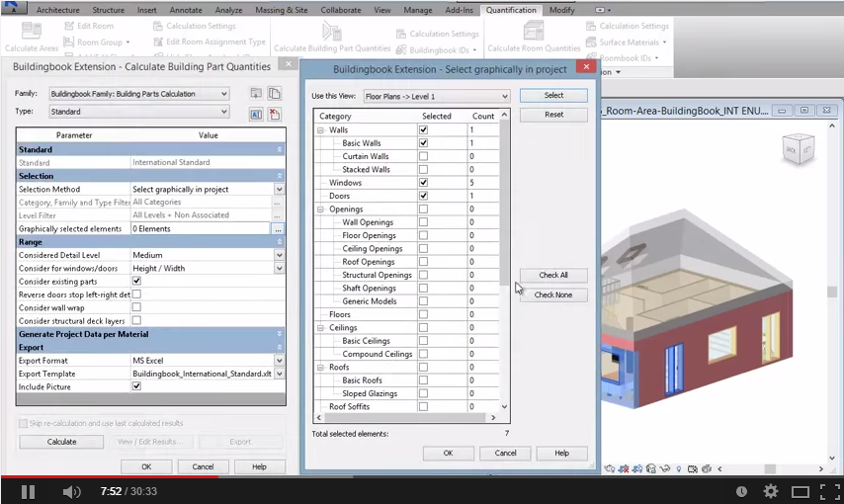This screenshot has height=504, width=844.
Task: Click the red video progress bar
Action: pos(110,476)
